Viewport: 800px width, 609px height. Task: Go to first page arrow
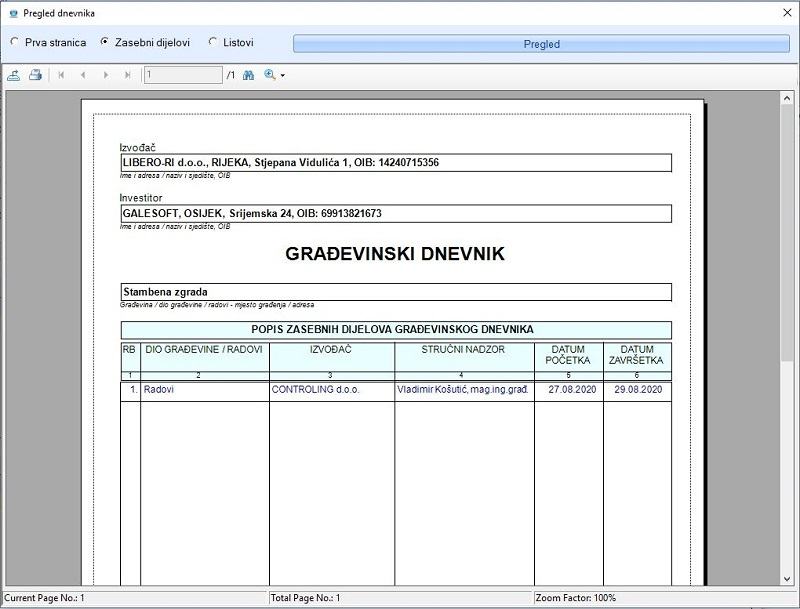click(61, 75)
